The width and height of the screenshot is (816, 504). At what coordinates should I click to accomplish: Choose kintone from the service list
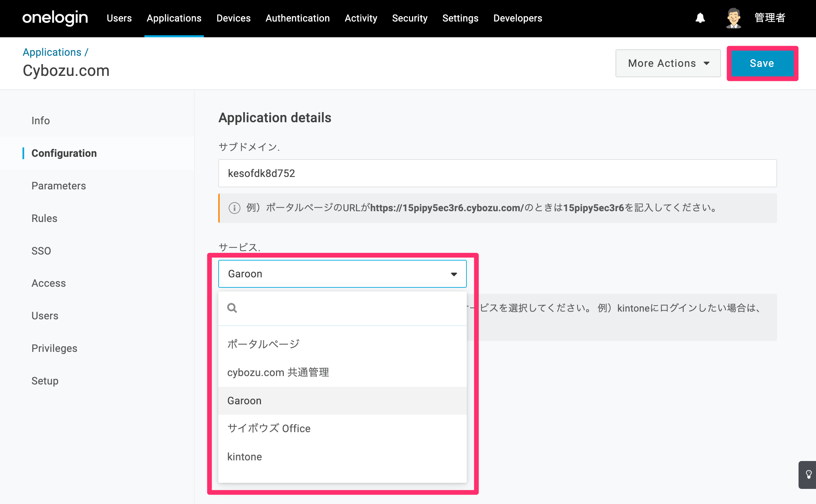tap(342, 457)
